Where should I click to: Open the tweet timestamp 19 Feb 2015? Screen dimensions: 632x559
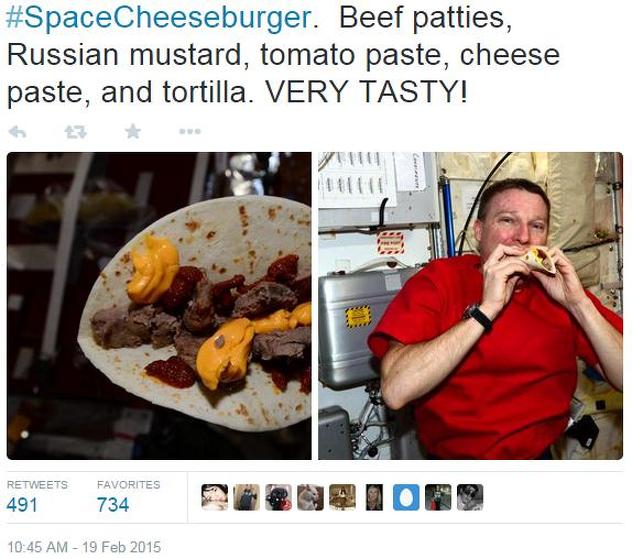84,547
